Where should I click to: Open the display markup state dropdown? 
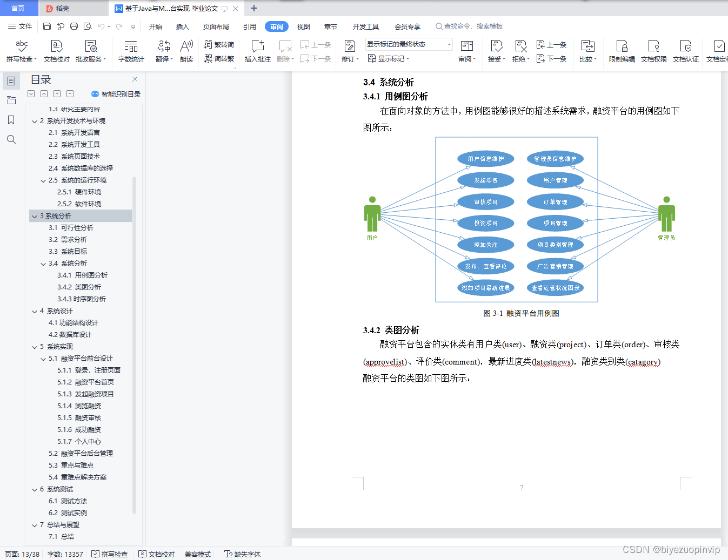[x=409, y=44]
